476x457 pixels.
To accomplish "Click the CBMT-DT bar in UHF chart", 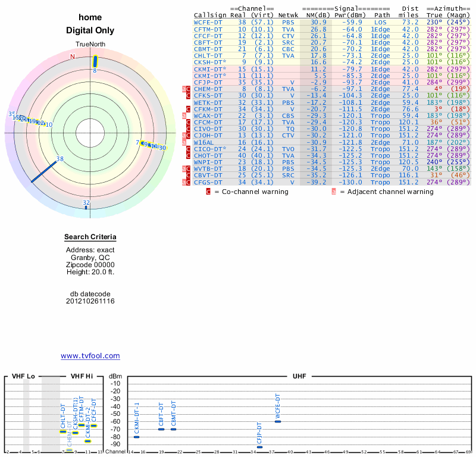I will pos(173,429).
